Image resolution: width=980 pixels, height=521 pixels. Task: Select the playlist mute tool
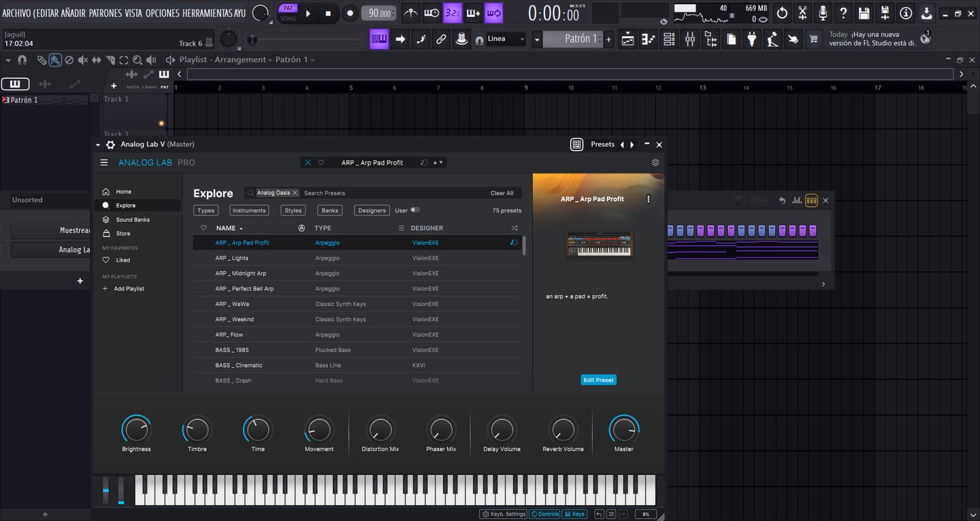83,60
